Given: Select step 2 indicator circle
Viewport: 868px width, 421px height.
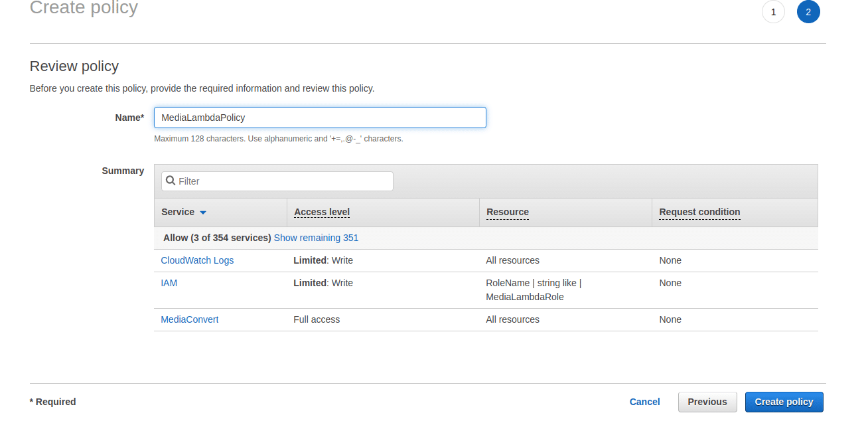Looking at the screenshot, I should pos(808,12).
